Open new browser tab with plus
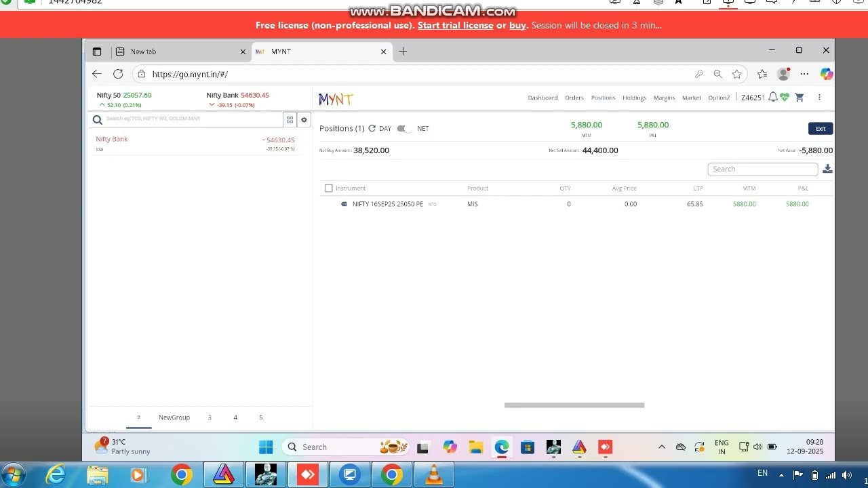The height and width of the screenshot is (488, 868). (403, 51)
